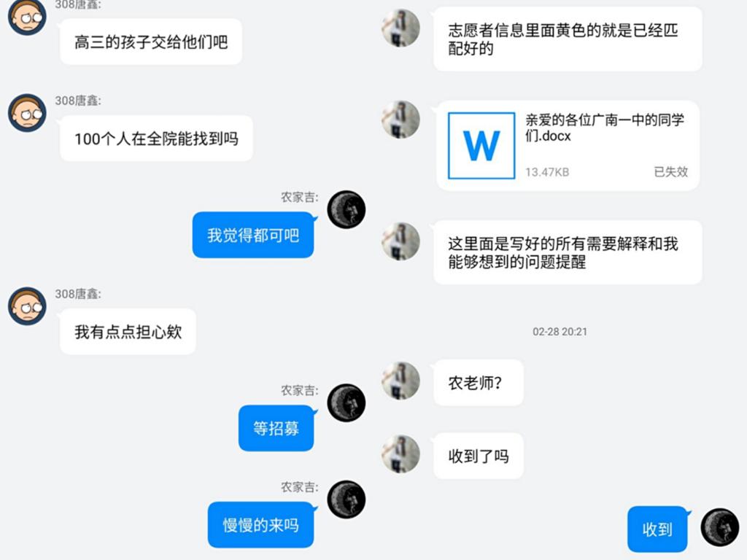Select the message 我有点点担心欸
The image size is (747, 560).
coord(128,332)
